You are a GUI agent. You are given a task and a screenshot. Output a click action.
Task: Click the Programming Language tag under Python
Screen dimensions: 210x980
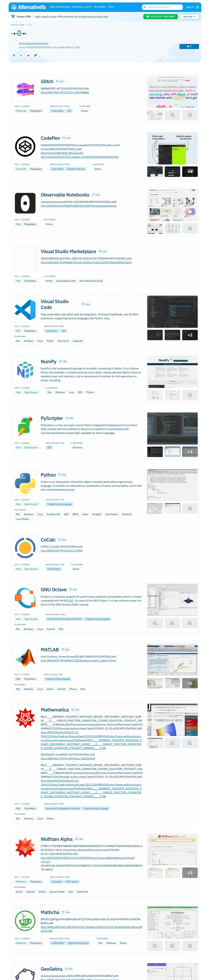(x=60, y=504)
